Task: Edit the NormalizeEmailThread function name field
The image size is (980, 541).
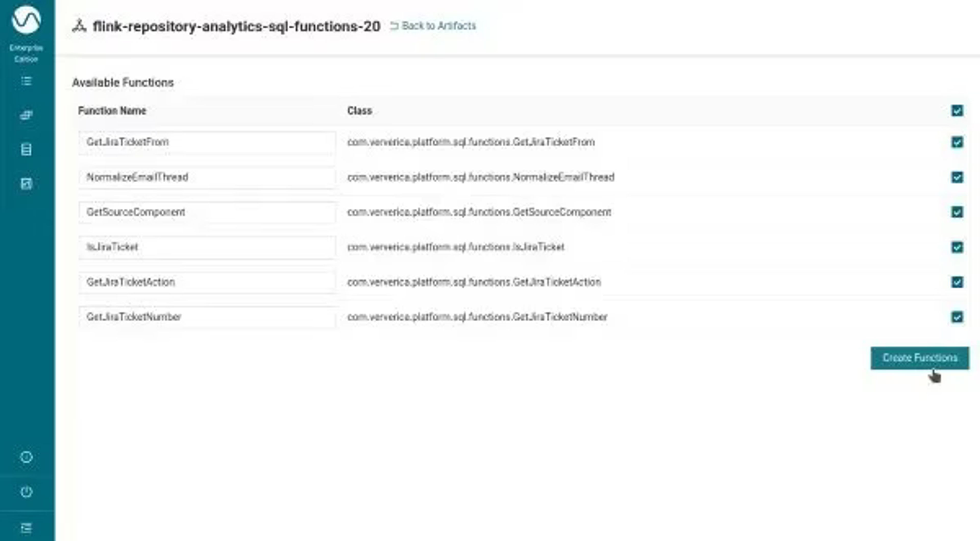Action: tap(207, 178)
